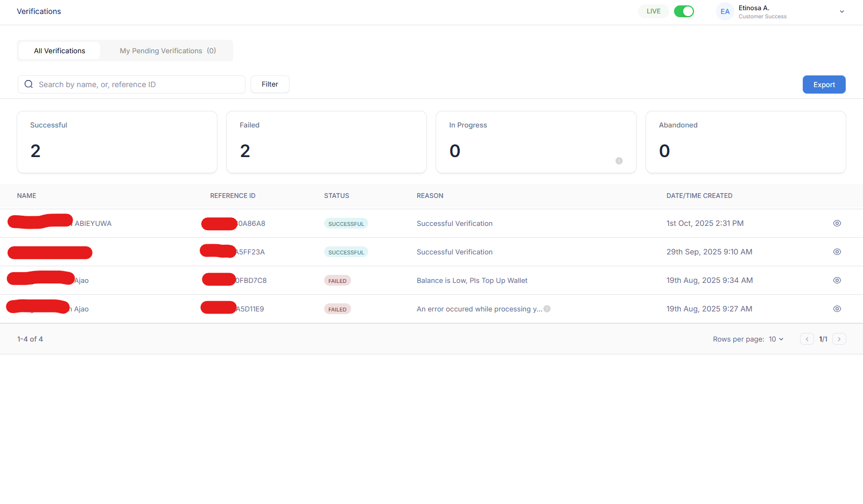
Task: View the 29th Sep successful verification details
Action: tap(837, 251)
